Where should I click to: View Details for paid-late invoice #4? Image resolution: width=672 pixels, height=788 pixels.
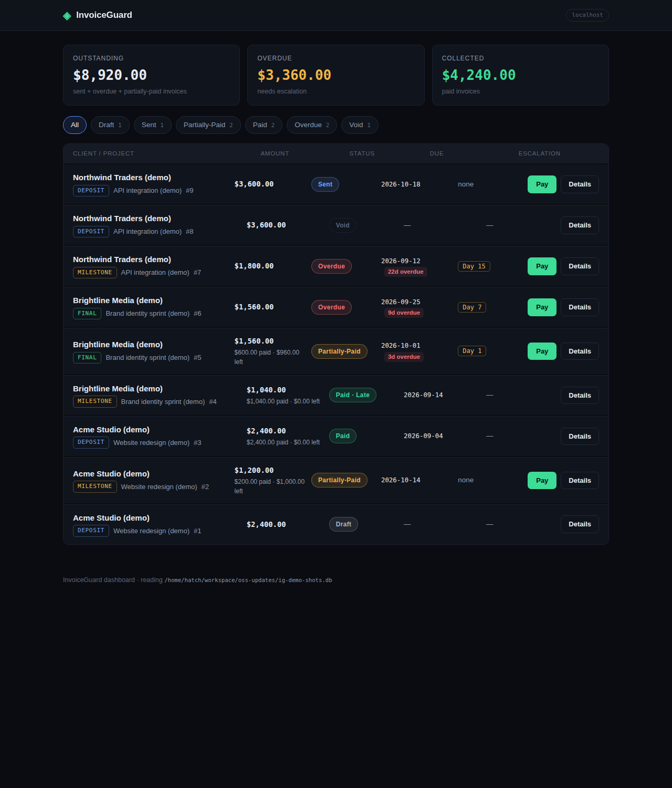point(580,396)
